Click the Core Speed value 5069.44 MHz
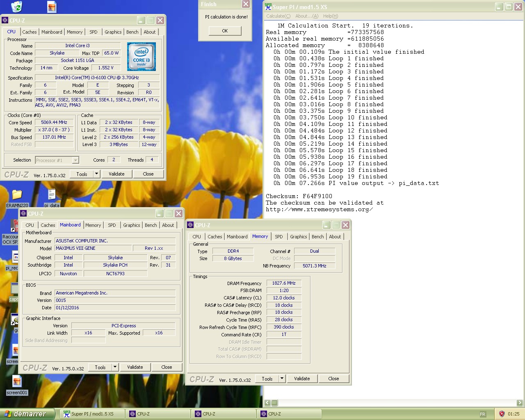Image resolution: width=525 pixels, height=420 pixels. point(54,122)
